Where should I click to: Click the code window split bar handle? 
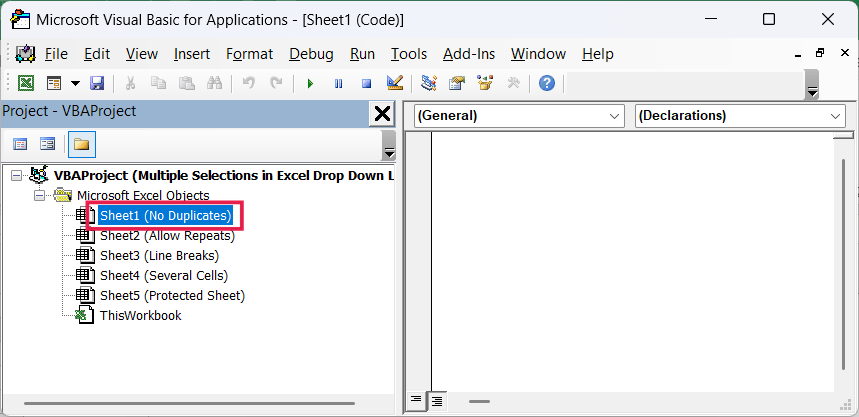844,135
